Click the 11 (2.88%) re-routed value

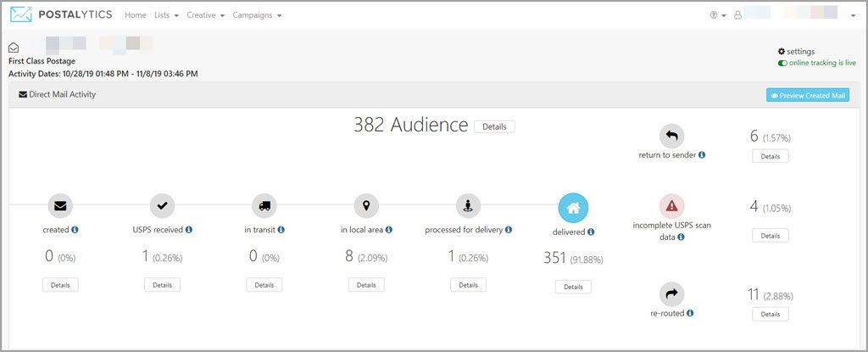(770, 295)
